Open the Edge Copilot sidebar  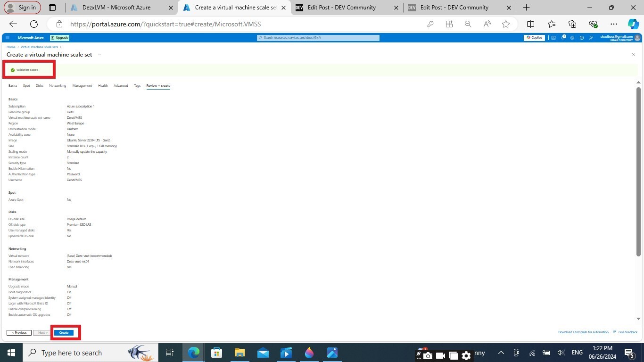633,24
